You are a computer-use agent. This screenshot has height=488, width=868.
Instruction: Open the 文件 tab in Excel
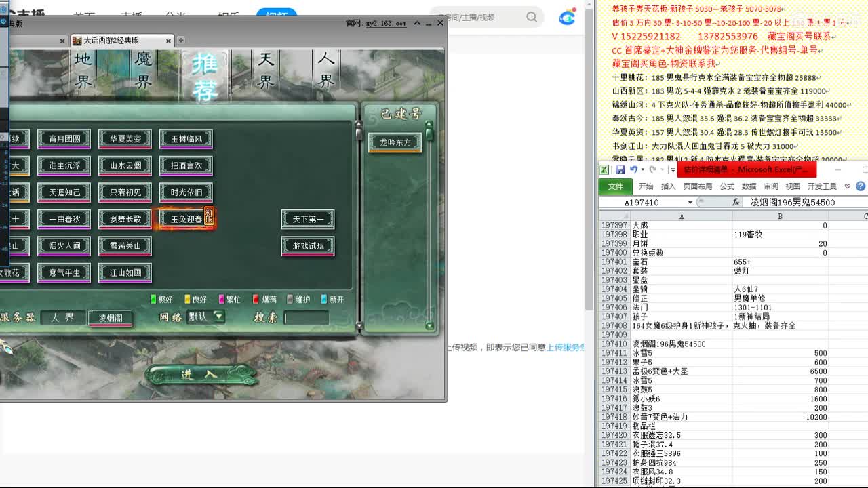coord(615,186)
